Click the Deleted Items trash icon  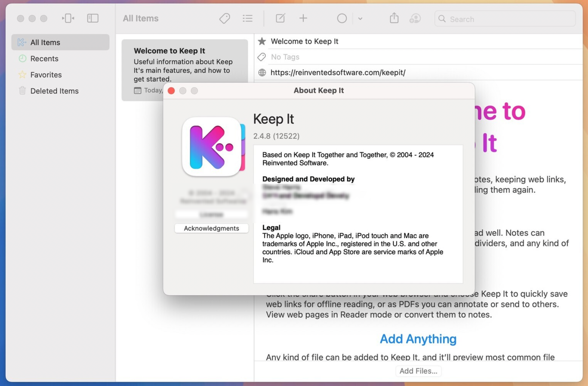(22, 91)
